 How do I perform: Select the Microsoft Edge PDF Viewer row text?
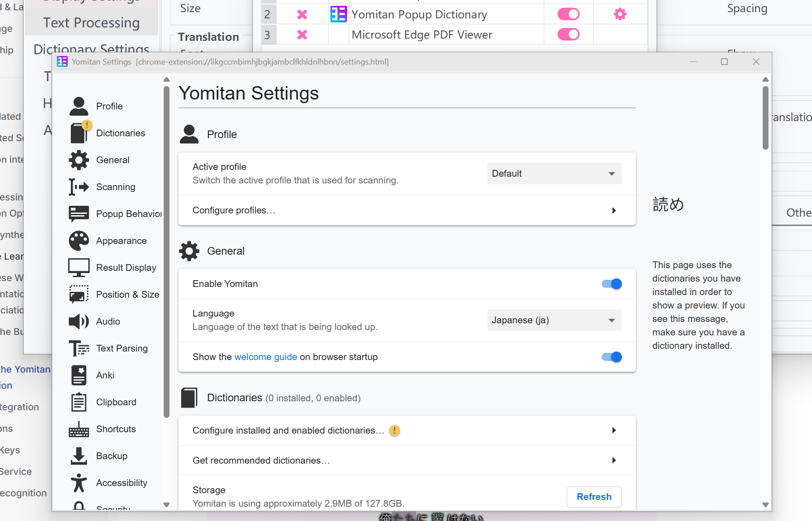coord(422,35)
